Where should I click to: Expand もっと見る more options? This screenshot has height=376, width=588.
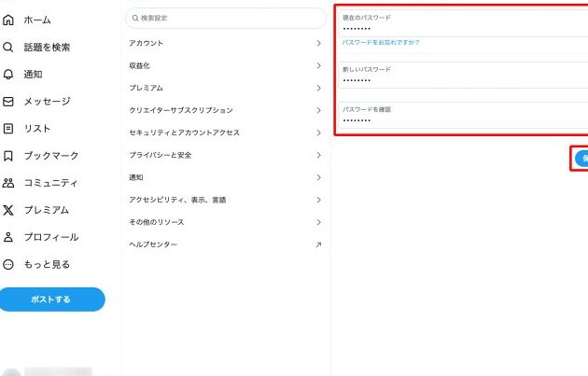[8, 264]
